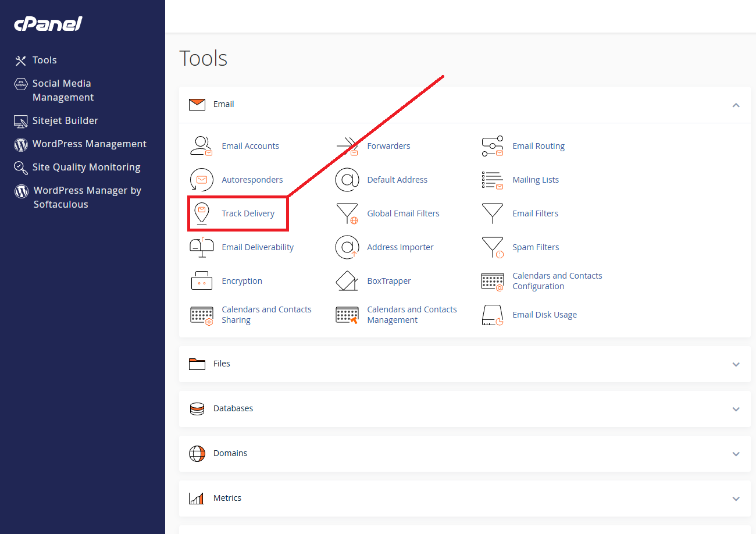Click the Global Email Filters link

tap(403, 213)
